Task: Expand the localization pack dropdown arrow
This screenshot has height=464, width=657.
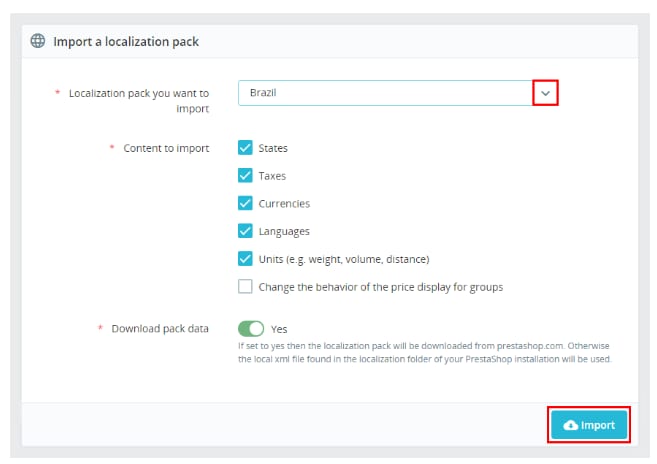Action: [545, 92]
